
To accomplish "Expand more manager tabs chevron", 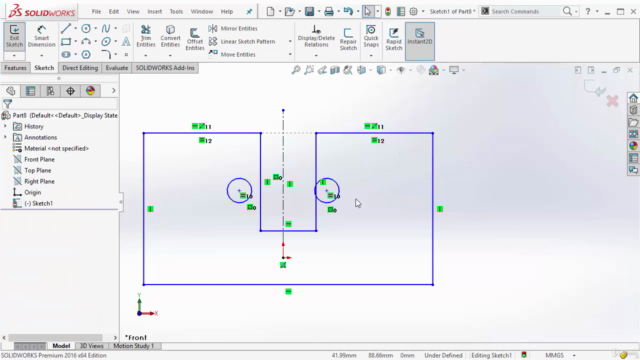I will pyautogui.click(x=113, y=91).
